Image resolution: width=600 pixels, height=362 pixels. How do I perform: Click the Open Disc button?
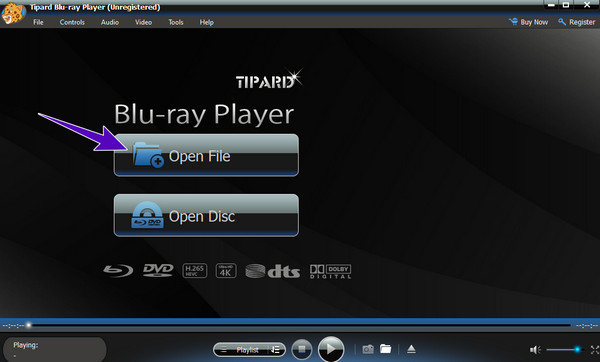(206, 215)
